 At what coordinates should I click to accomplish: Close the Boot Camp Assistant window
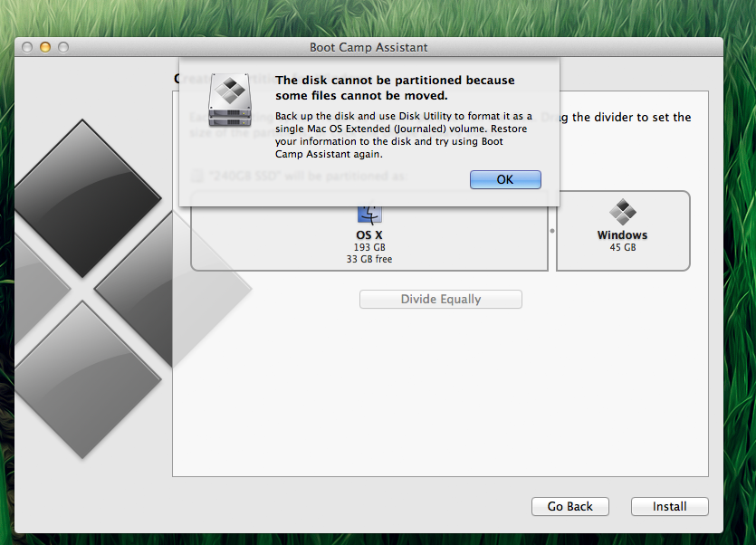click(x=27, y=47)
